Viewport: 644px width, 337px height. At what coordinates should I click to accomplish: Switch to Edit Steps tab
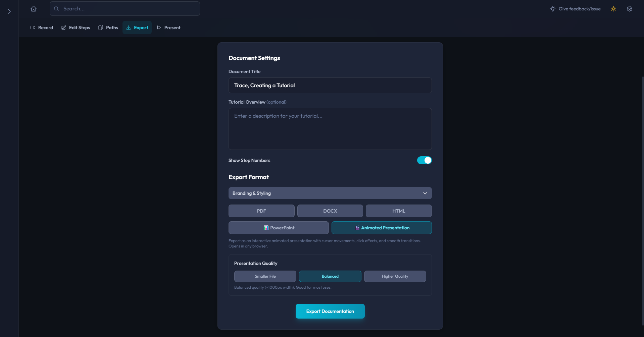(76, 27)
